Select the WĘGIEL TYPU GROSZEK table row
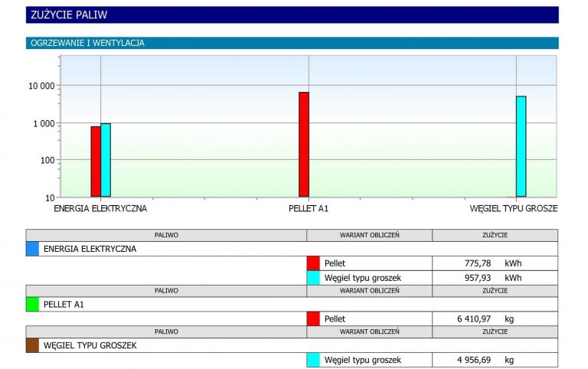588x369 pixels. 292,345
